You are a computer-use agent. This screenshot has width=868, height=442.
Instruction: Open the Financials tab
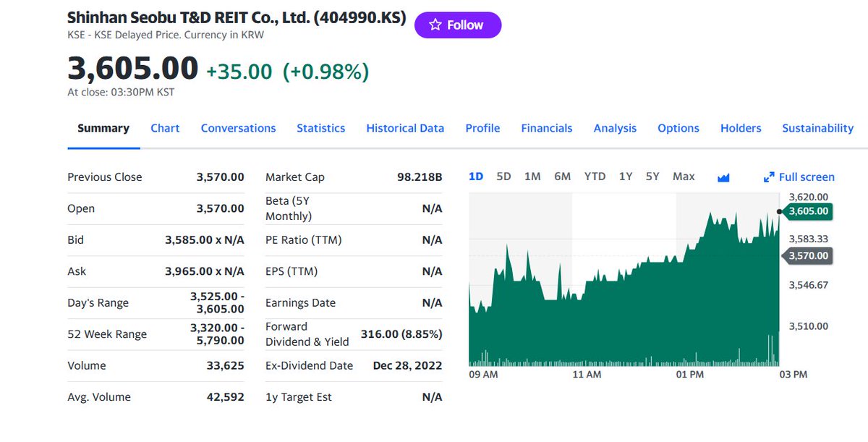(x=546, y=128)
